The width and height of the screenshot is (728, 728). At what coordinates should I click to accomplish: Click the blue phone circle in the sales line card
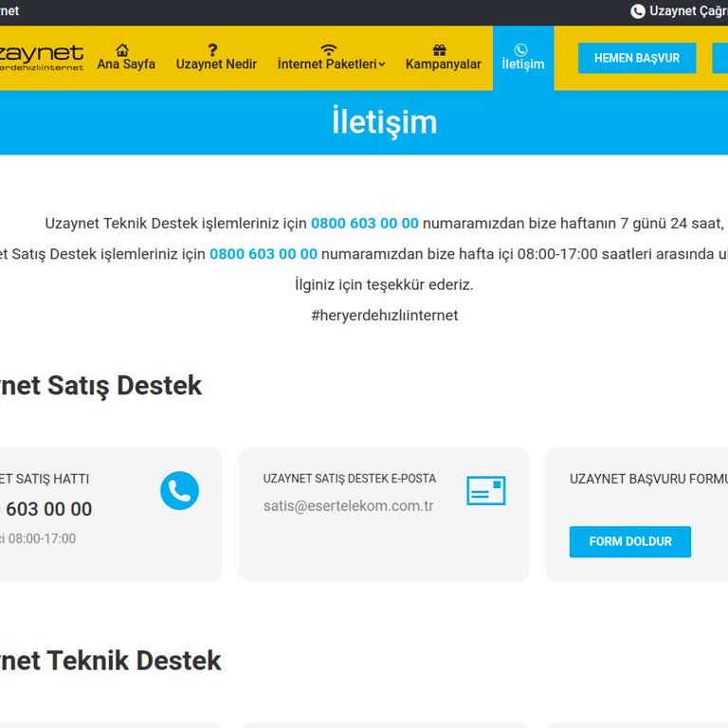coord(180,491)
